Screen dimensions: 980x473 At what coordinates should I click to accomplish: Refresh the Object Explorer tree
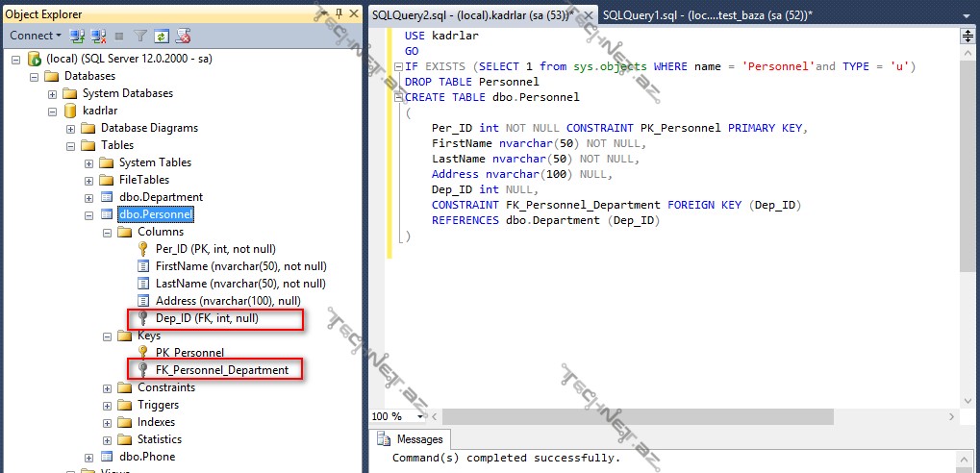162,36
